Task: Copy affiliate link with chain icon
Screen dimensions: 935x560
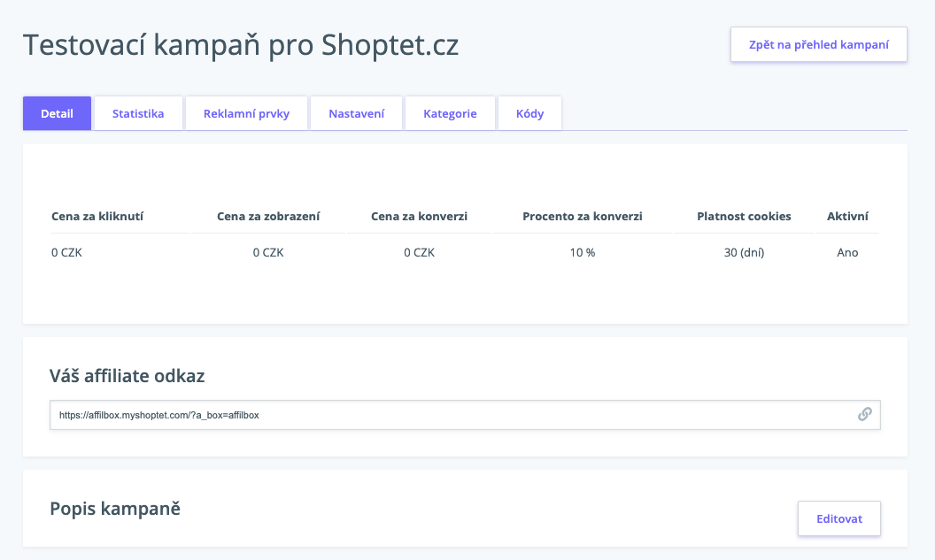Action: (x=865, y=414)
